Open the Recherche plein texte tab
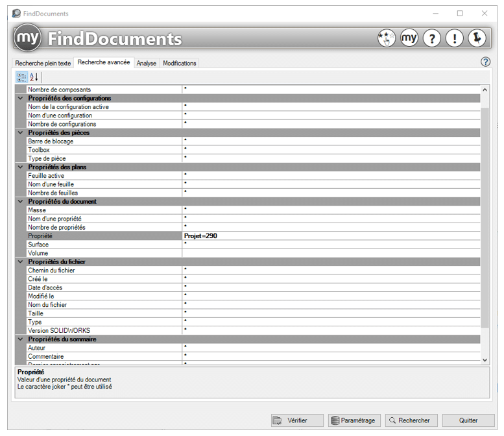Viewport: 504px width, 436px height. click(x=43, y=64)
